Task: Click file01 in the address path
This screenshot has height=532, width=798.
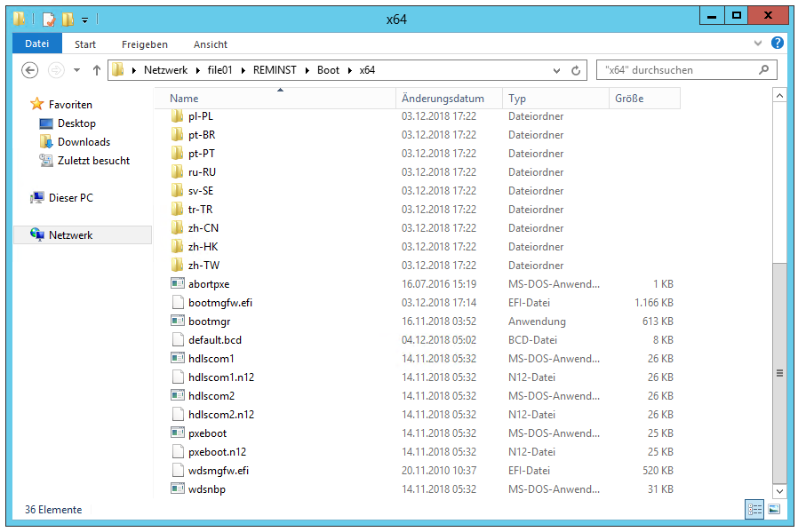Action: [219, 70]
